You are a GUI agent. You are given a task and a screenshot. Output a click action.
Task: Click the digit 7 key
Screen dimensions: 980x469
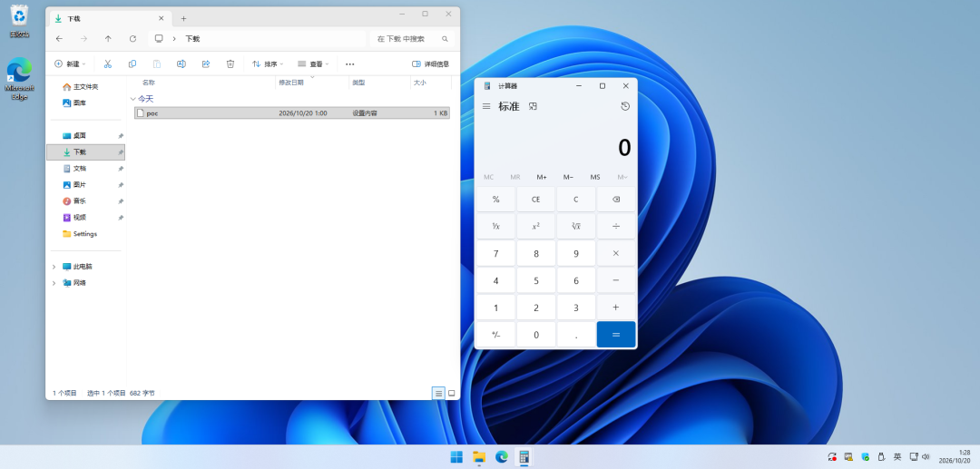[496, 253]
